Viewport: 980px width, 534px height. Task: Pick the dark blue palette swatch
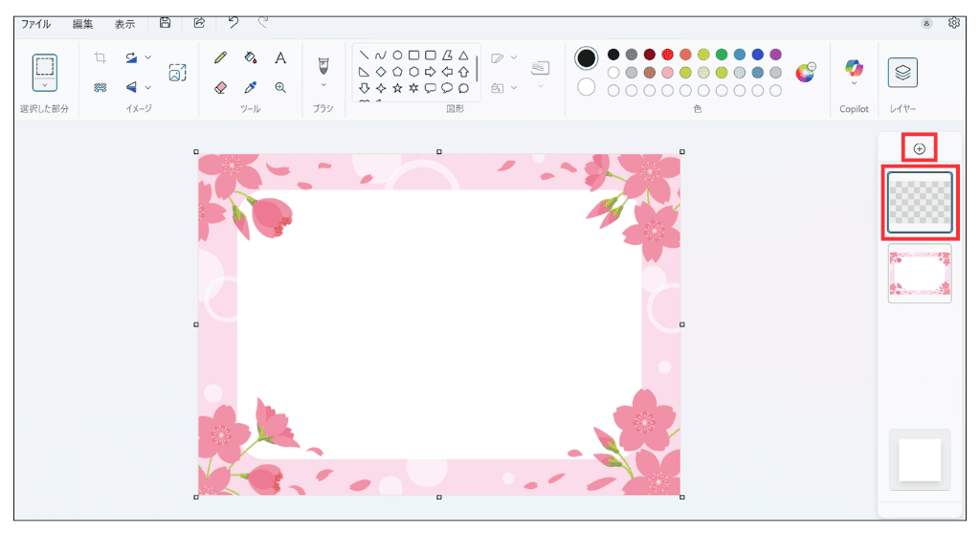coord(758,55)
